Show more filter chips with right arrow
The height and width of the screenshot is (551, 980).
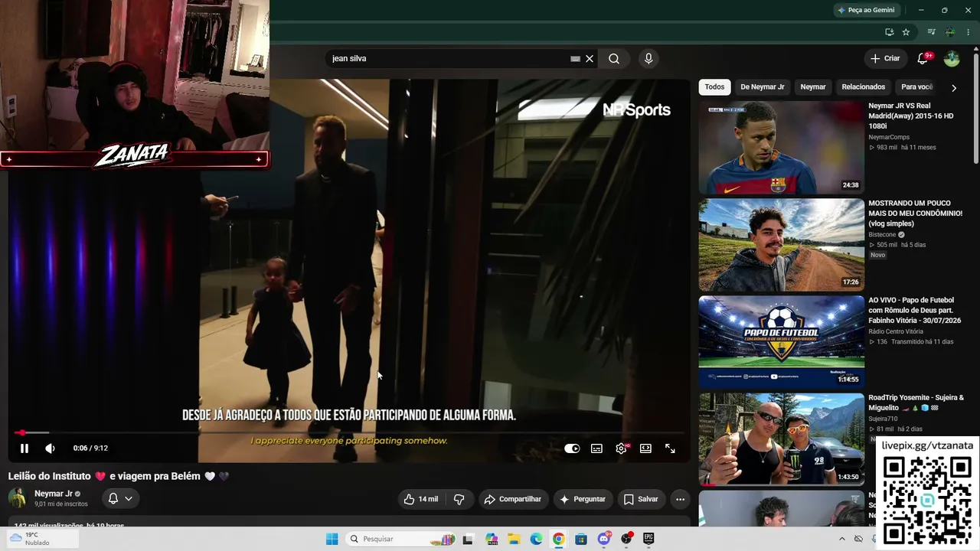point(953,88)
